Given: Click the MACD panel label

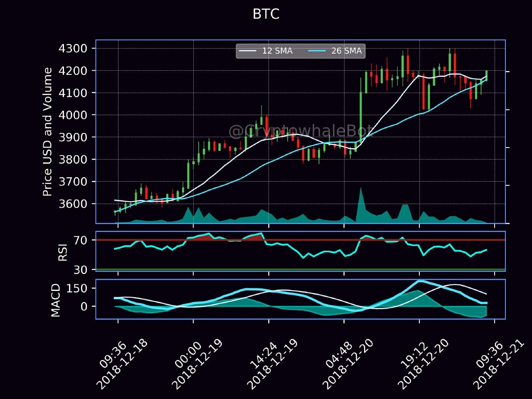Looking at the screenshot, I should pyautogui.click(x=56, y=300).
